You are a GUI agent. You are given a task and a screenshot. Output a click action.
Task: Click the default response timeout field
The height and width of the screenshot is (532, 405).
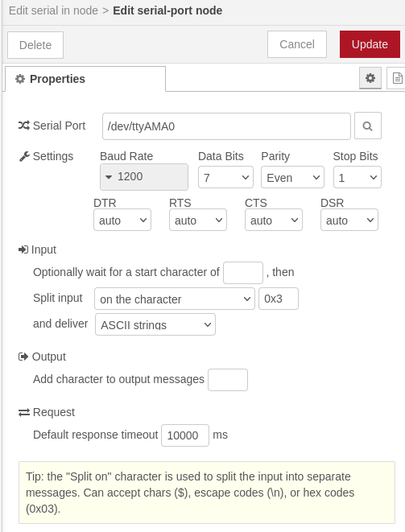click(x=185, y=435)
